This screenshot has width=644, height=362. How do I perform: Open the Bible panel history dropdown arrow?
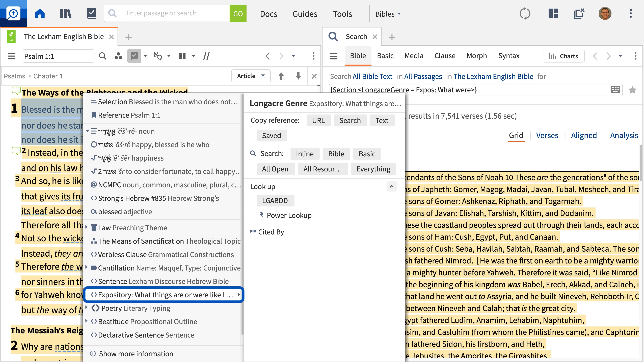click(x=293, y=56)
